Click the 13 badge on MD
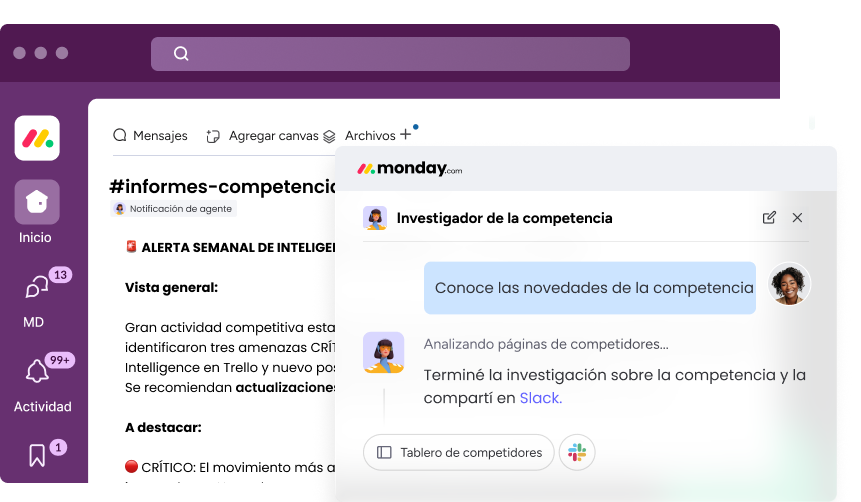This screenshot has height=502, width=861. [x=60, y=275]
